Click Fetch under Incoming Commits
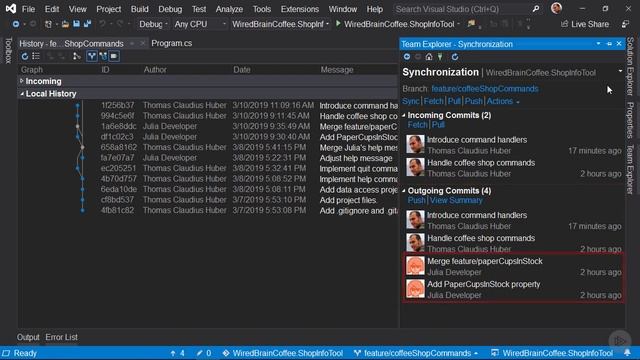 417,125
